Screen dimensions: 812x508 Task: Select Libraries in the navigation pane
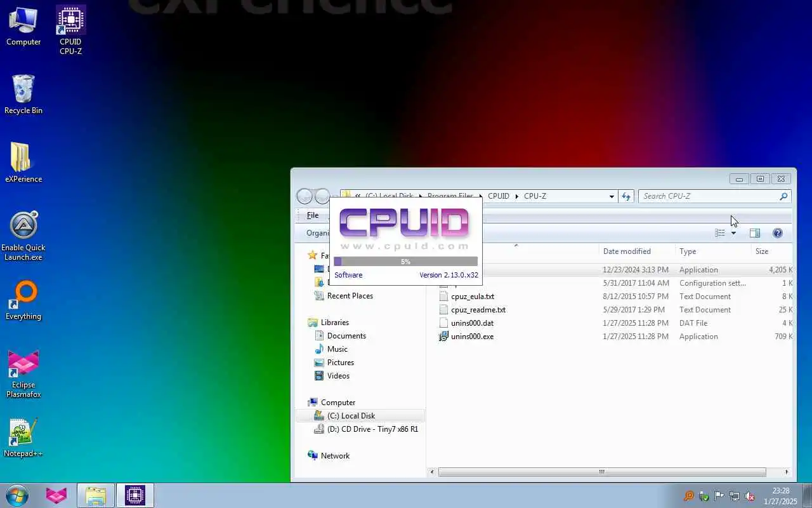[334, 323]
